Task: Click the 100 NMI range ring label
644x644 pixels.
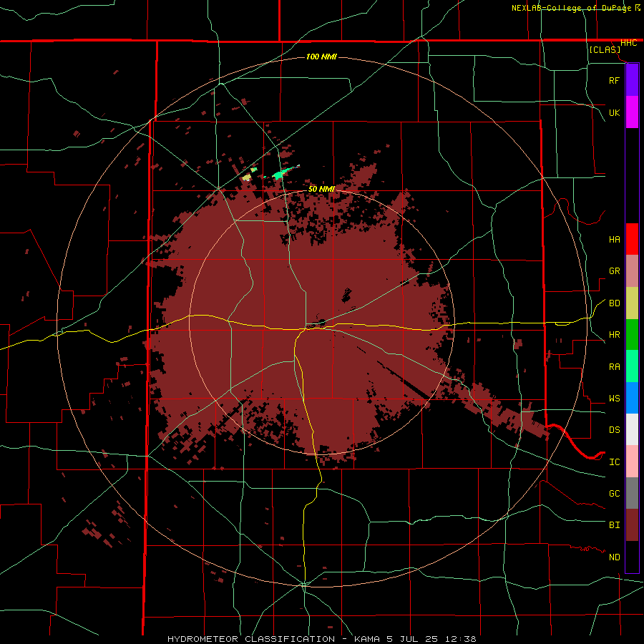Action: point(321,57)
